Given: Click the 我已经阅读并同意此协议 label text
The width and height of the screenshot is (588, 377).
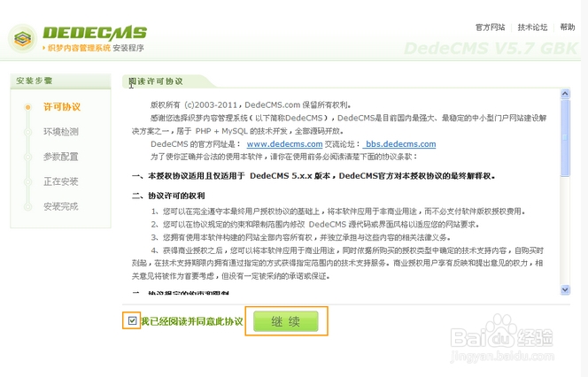Looking at the screenshot, I should pos(192,321).
